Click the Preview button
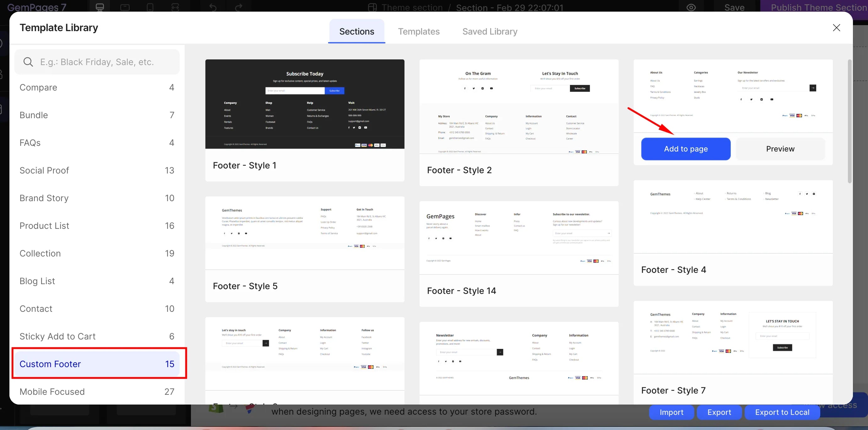This screenshot has height=430, width=868. tap(780, 149)
